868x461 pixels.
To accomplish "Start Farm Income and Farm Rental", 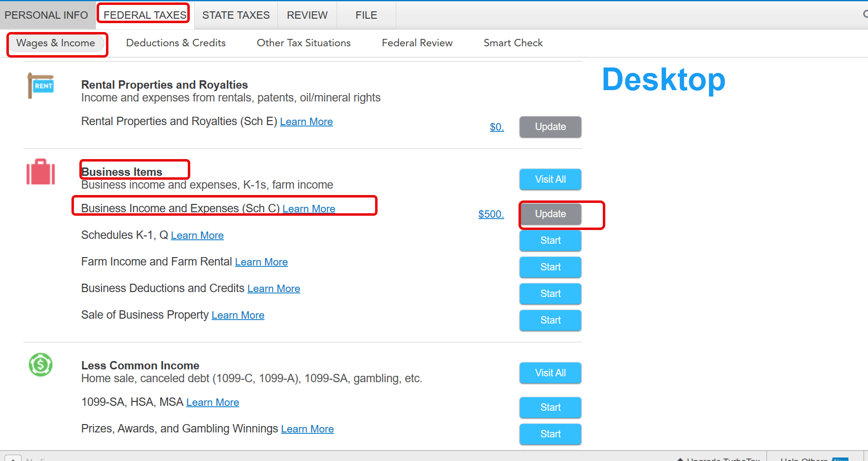I will tap(550, 267).
